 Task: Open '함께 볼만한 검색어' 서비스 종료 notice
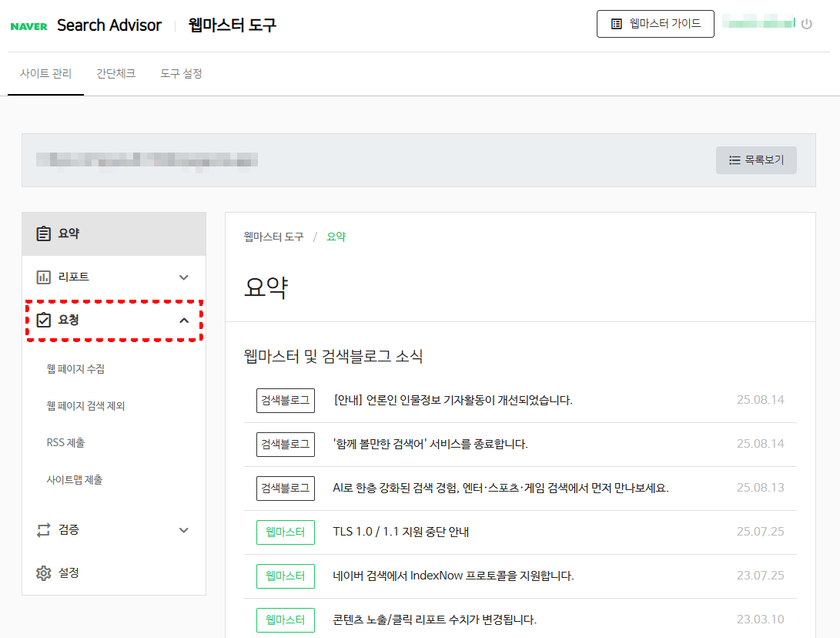(430, 444)
